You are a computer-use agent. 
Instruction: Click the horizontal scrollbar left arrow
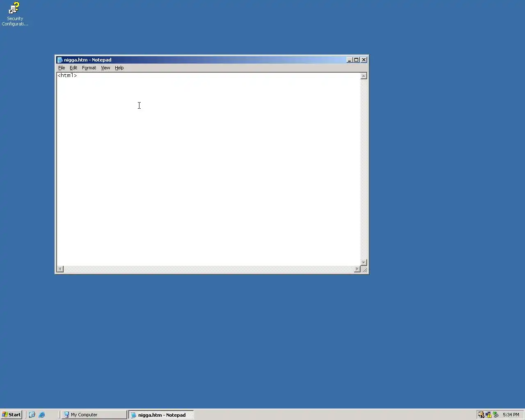[x=60, y=269]
